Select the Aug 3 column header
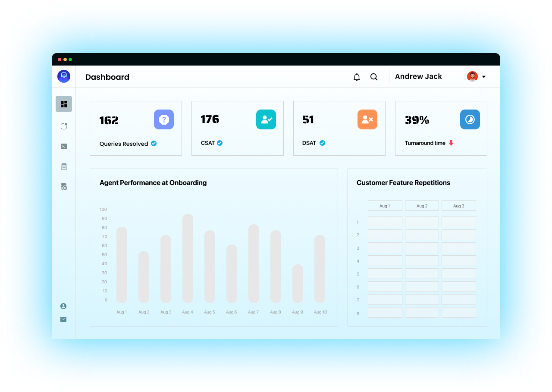 point(458,205)
